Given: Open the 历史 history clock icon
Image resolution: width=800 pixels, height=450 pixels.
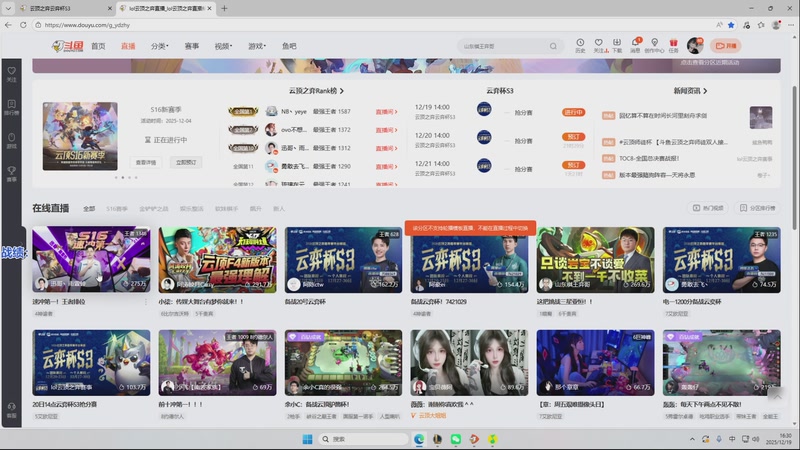Looking at the screenshot, I should (580, 45).
